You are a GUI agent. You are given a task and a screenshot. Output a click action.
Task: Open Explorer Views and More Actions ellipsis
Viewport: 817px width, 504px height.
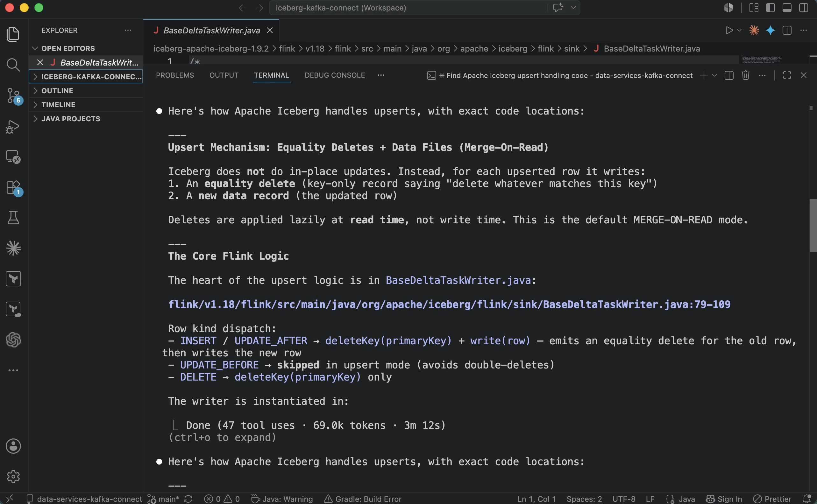coord(128,30)
